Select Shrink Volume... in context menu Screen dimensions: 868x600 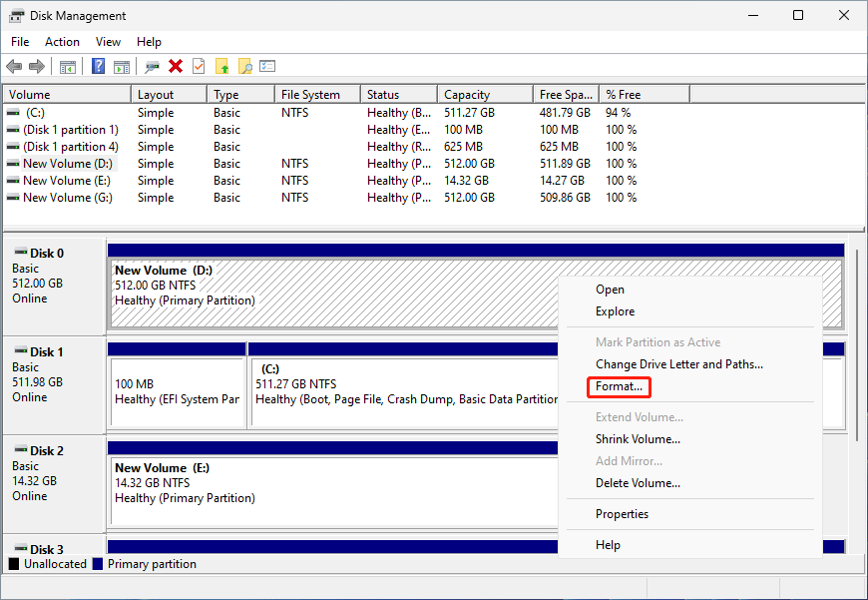click(x=638, y=439)
